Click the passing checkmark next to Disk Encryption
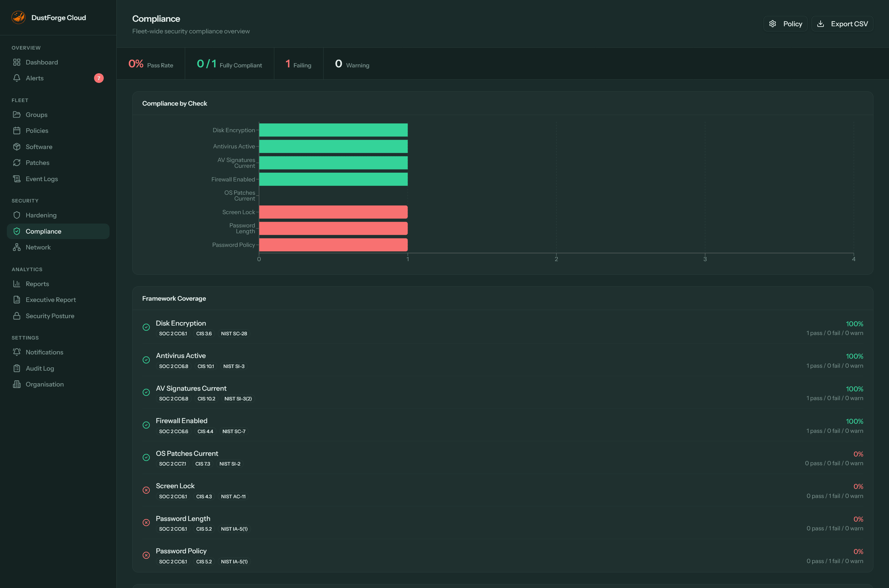The width and height of the screenshot is (889, 588). coord(146,327)
